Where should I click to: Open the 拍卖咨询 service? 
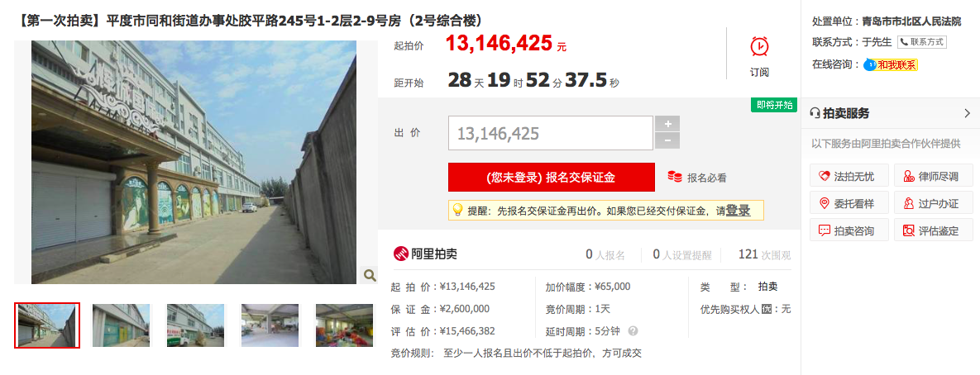coord(849,231)
